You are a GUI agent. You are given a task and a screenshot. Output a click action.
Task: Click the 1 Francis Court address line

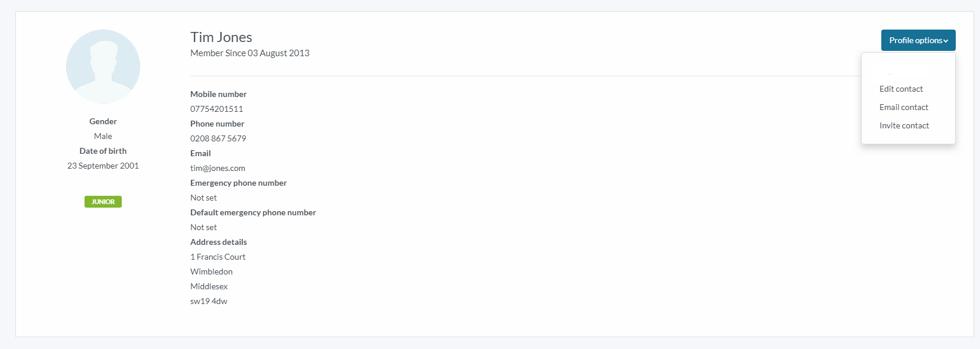click(218, 257)
